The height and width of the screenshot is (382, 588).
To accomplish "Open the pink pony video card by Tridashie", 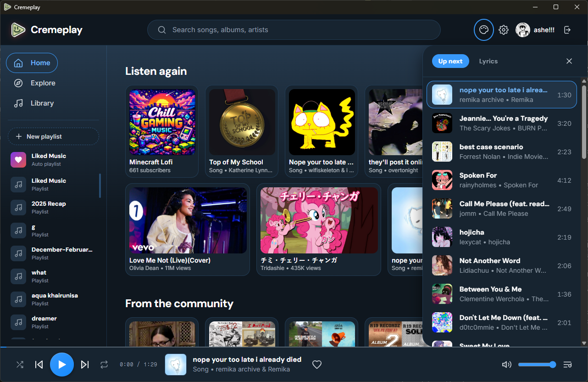I will tap(319, 230).
